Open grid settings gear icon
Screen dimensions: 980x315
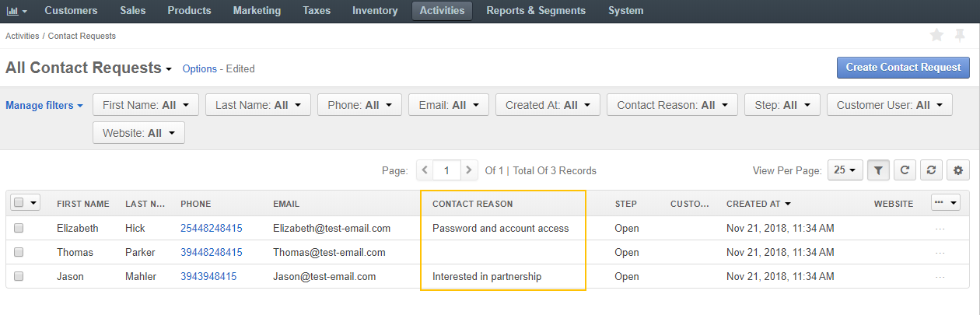click(958, 170)
